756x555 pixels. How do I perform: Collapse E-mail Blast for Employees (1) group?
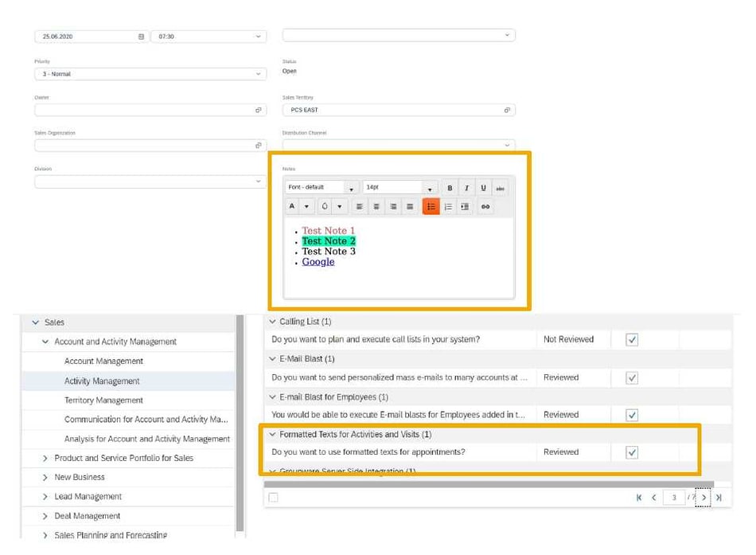pyautogui.click(x=272, y=397)
